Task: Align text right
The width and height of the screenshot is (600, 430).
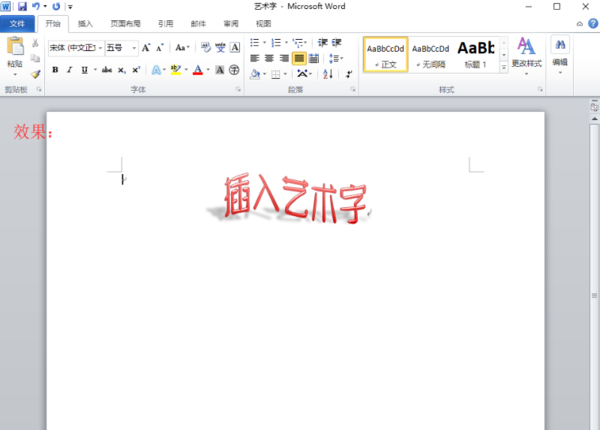Action: click(x=284, y=58)
